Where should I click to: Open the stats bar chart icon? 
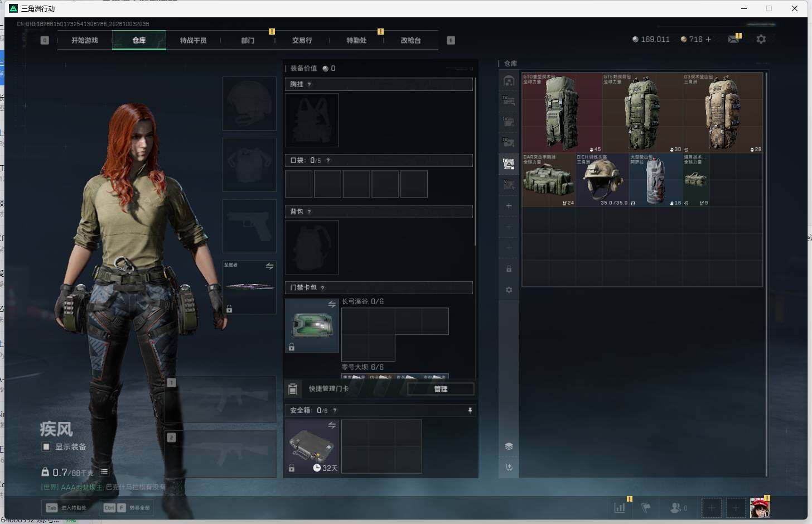620,508
